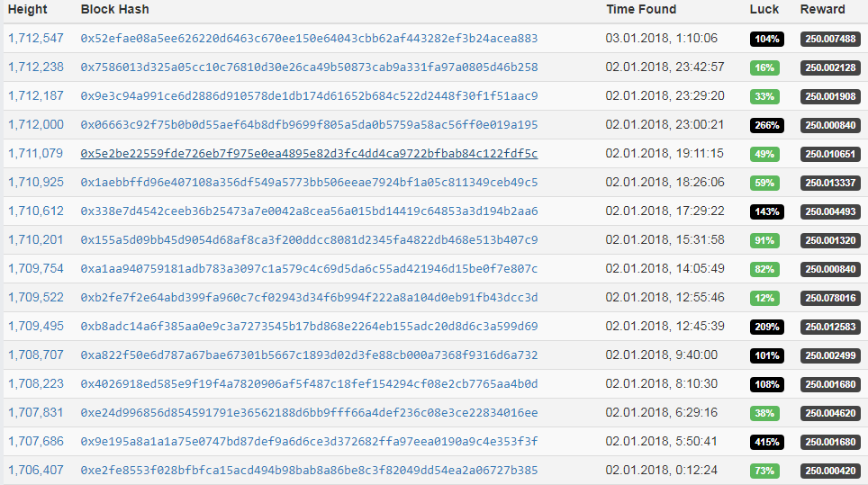Open block height 1,712,238

(x=36, y=67)
